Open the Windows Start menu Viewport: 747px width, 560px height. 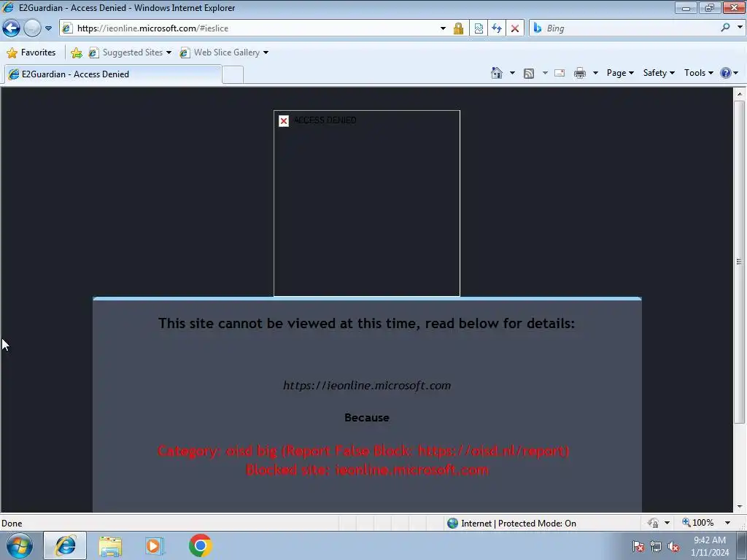click(19, 545)
